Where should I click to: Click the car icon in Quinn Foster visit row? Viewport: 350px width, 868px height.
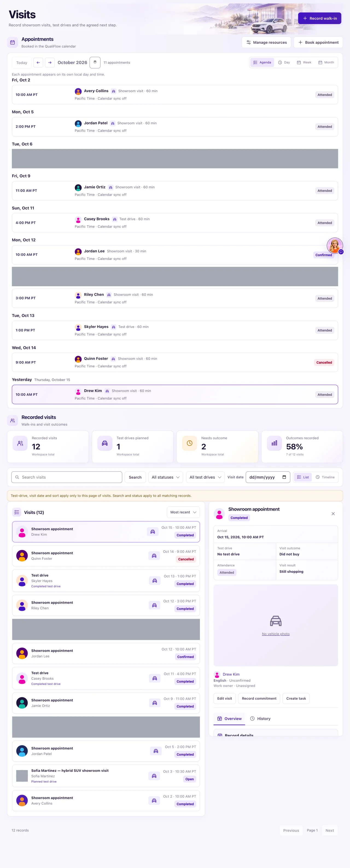pos(154,556)
